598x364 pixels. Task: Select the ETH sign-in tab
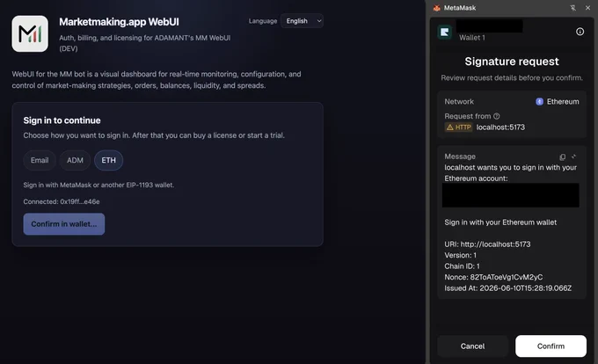pos(109,160)
